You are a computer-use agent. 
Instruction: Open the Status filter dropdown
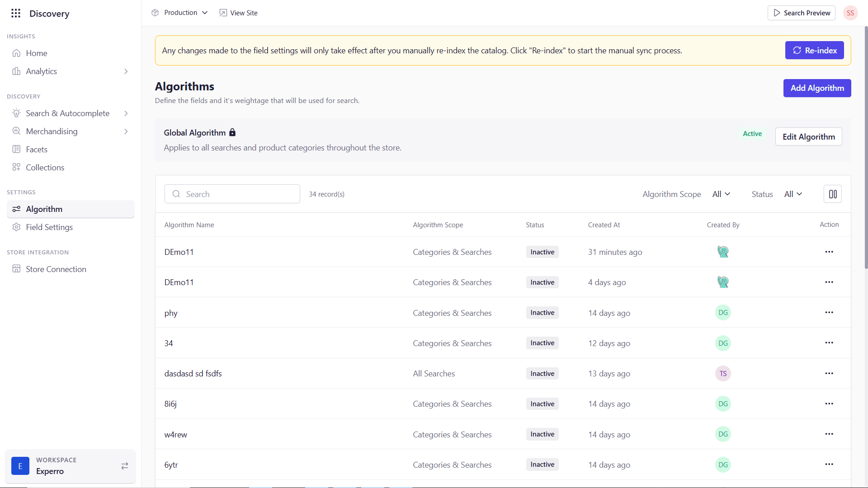tap(793, 194)
